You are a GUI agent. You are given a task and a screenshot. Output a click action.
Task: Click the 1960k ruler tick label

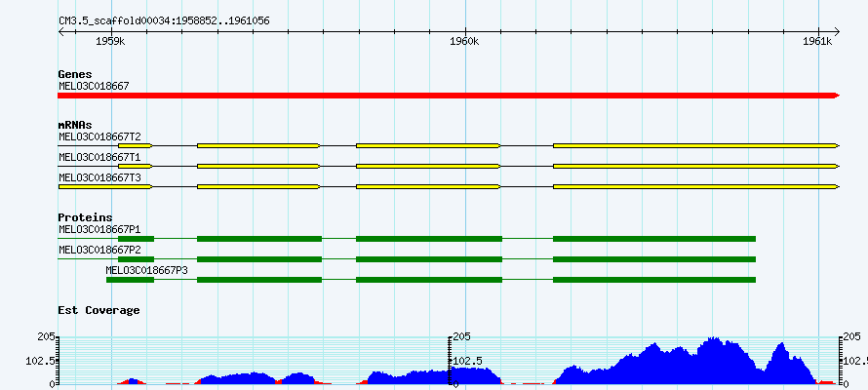464,42
